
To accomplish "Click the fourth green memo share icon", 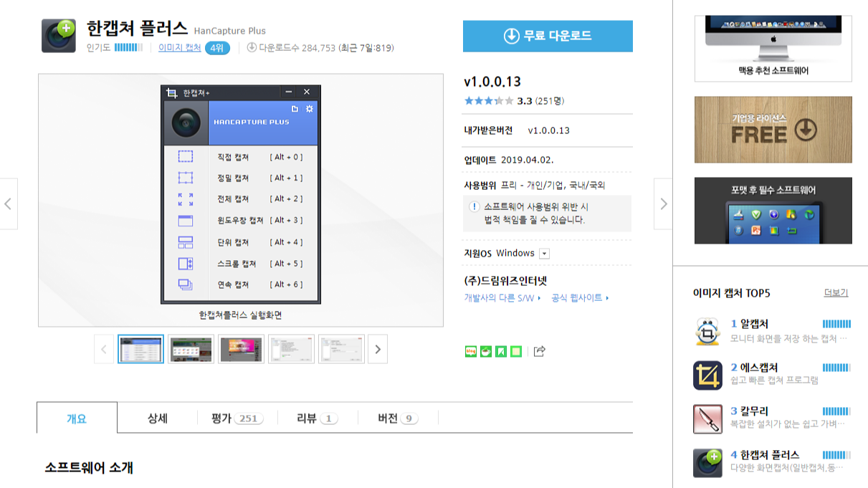I will click(x=516, y=351).
